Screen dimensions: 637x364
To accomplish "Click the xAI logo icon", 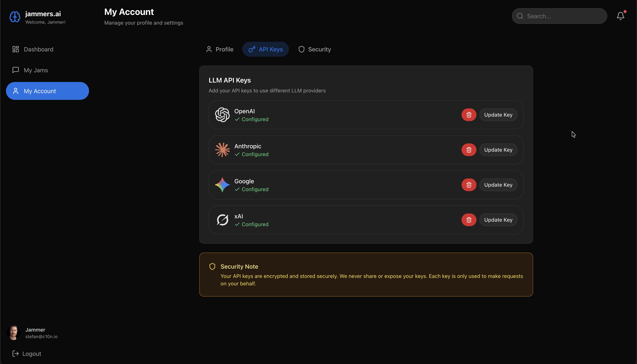I will (x=222, y=220).
